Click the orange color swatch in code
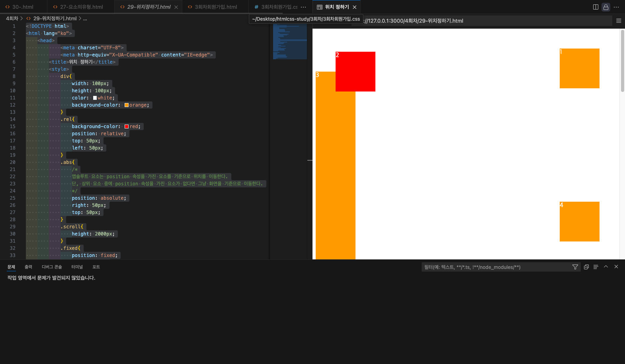 coord(127,105)
